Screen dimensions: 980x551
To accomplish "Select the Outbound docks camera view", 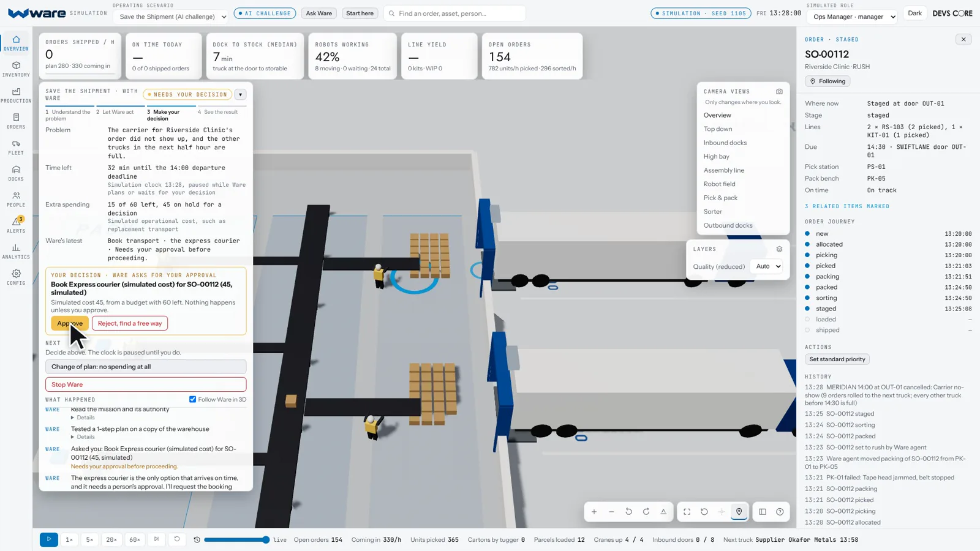I will pos(728,225).
